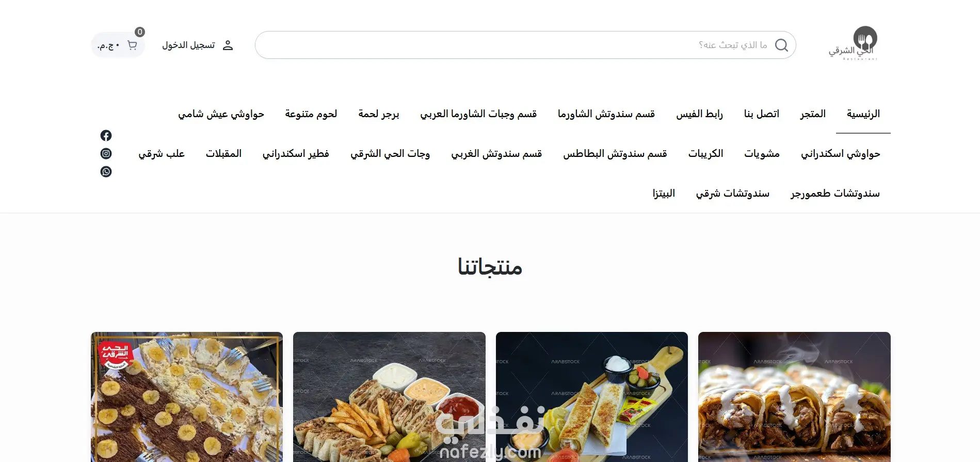Screen dimensions: 980x462
Task: Open the Facebook social icon
Action: (106, 136)
